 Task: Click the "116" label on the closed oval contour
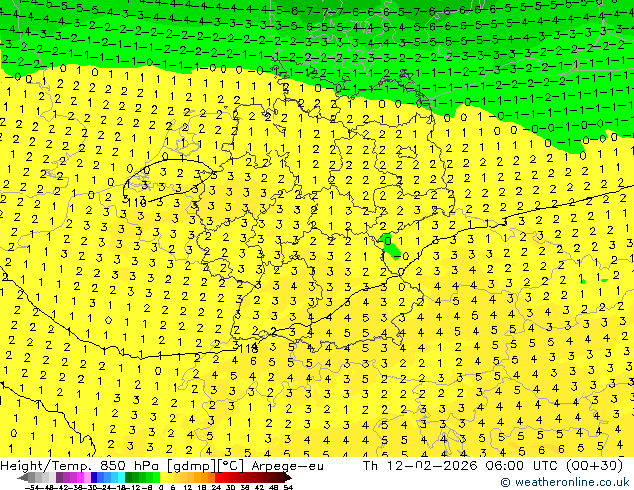click(x=136, y=203)
